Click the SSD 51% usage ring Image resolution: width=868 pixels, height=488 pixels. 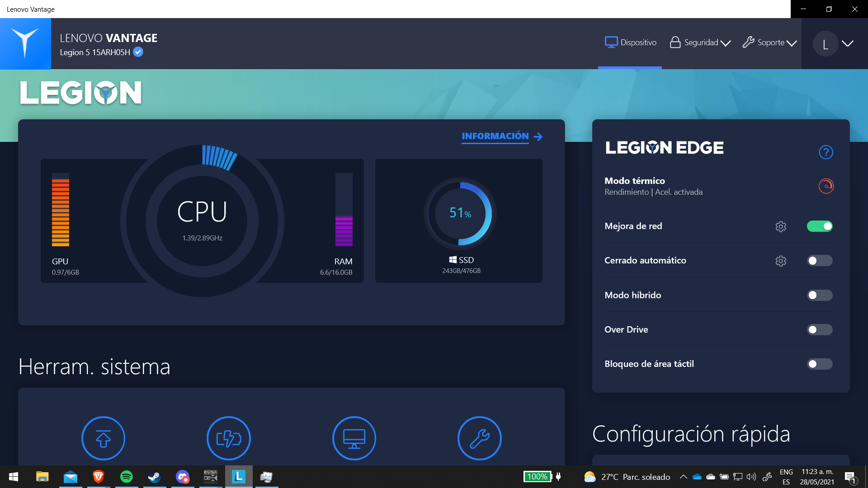(x=460, y=213)
